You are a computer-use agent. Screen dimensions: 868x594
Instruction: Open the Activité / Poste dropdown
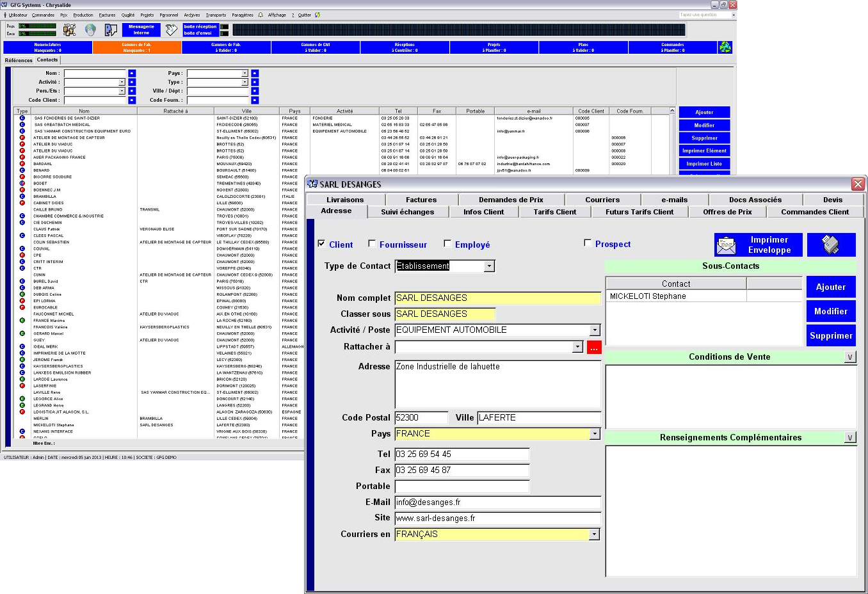click(595, 330)
